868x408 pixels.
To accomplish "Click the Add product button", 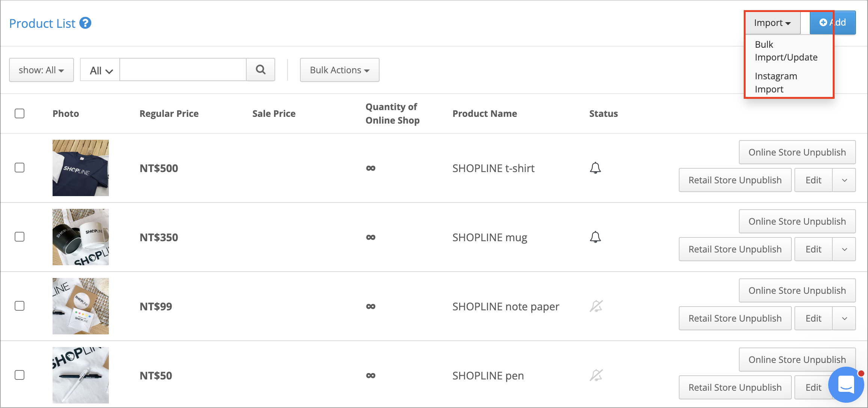I will pos(833,23).
